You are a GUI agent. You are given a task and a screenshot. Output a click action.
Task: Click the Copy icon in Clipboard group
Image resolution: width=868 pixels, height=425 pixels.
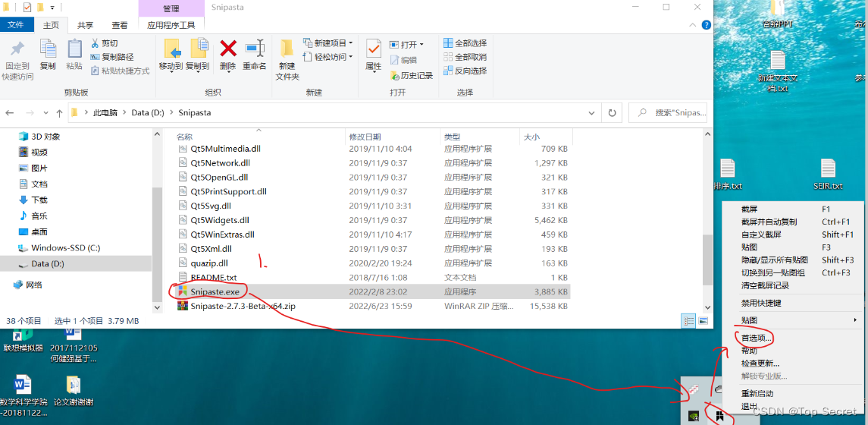(x=49, y=49)
